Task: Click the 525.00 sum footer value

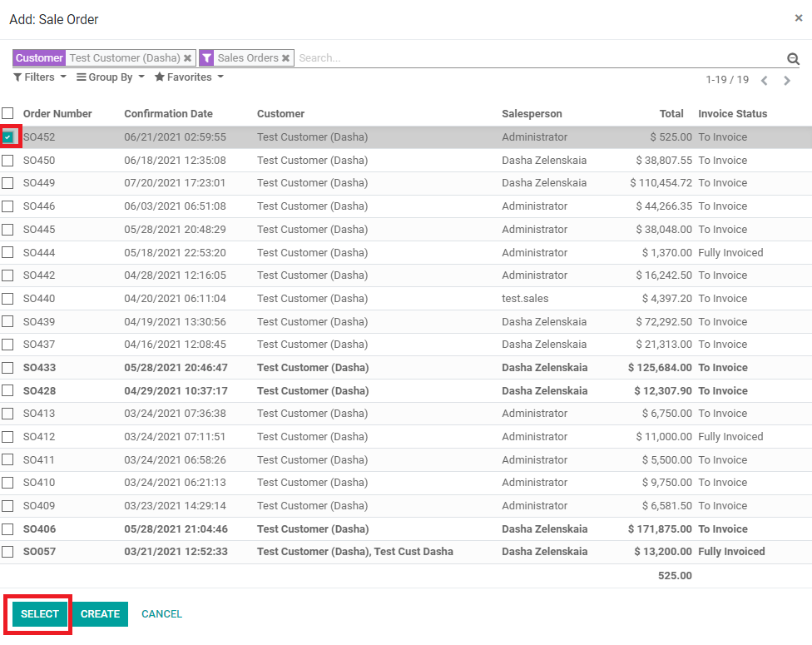Action: [675, 576]
